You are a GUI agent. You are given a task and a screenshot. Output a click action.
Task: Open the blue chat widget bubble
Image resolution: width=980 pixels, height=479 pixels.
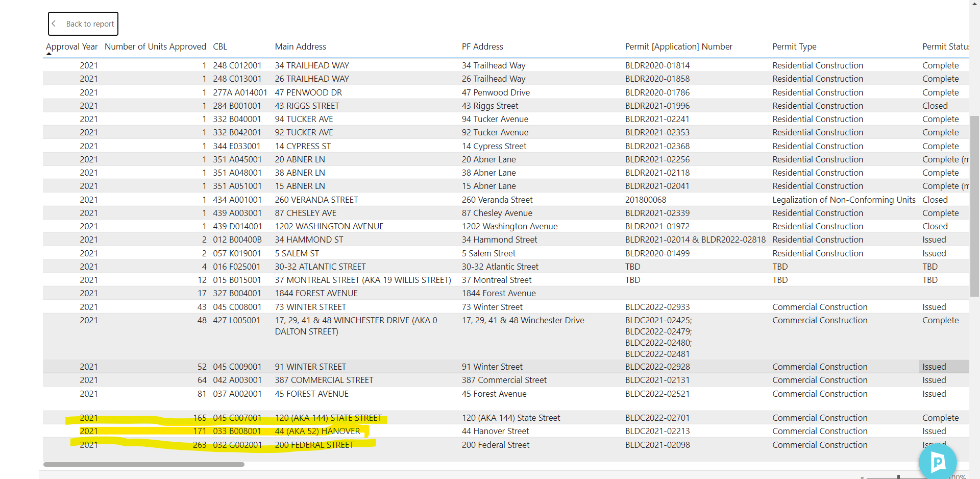(937, 461)
